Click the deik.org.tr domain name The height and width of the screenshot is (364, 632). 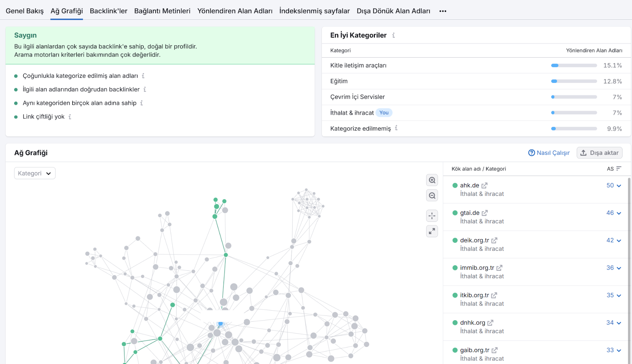coord(474,240)
